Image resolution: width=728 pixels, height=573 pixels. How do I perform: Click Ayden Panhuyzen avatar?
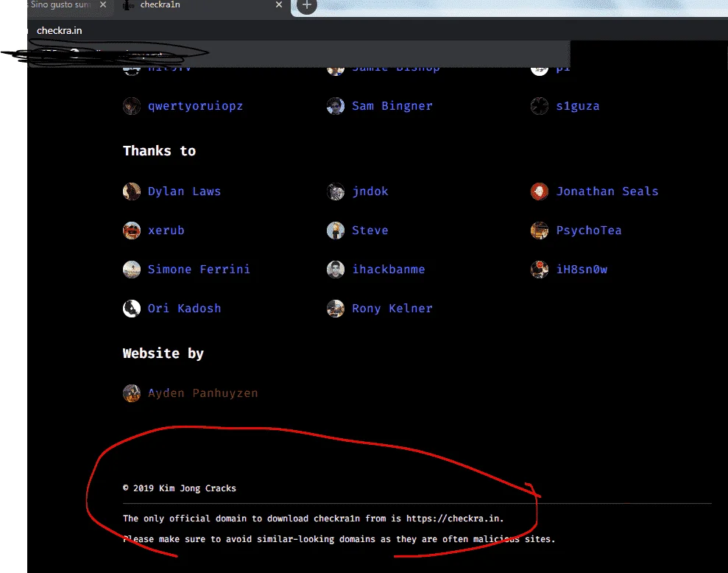coord(132,393)
